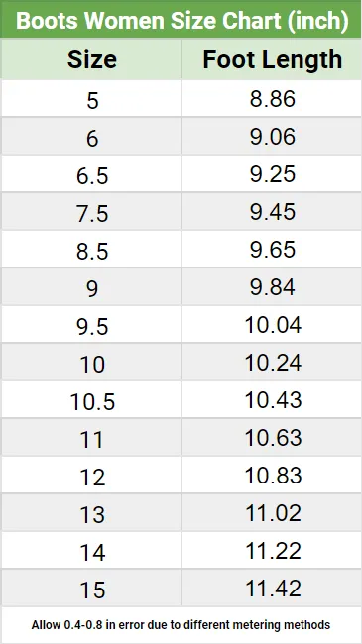The height and width of the screenshot is (644, 362).
Task: Select the size 9 row cell
Action: (91, 287)
